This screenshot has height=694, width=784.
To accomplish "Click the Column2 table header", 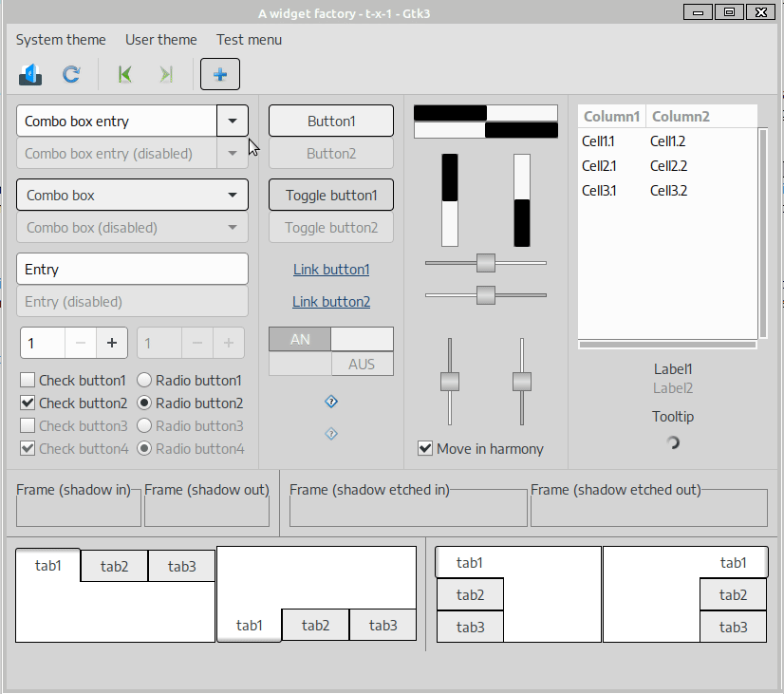I will point(701,117).
